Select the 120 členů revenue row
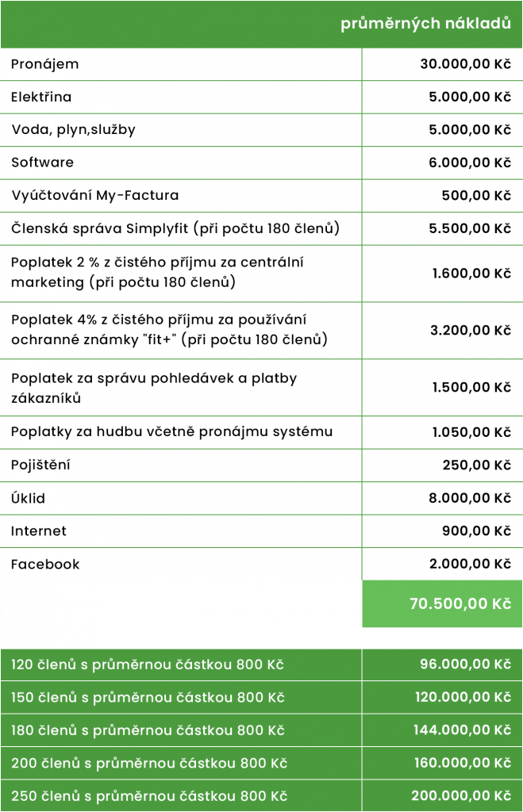The width and height of the screenshot is (523, 812). pyautogui.click(x=261, y=665)
